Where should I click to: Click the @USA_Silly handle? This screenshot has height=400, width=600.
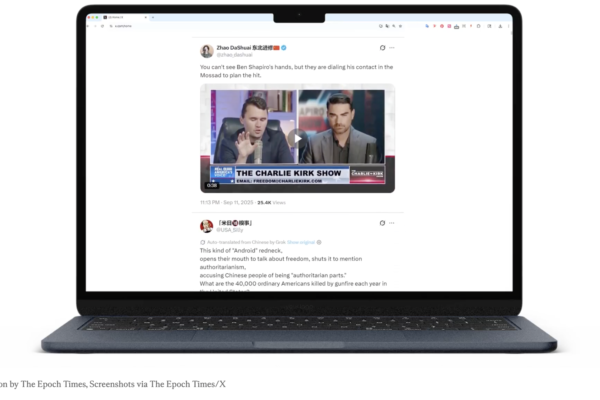(230, 230)
